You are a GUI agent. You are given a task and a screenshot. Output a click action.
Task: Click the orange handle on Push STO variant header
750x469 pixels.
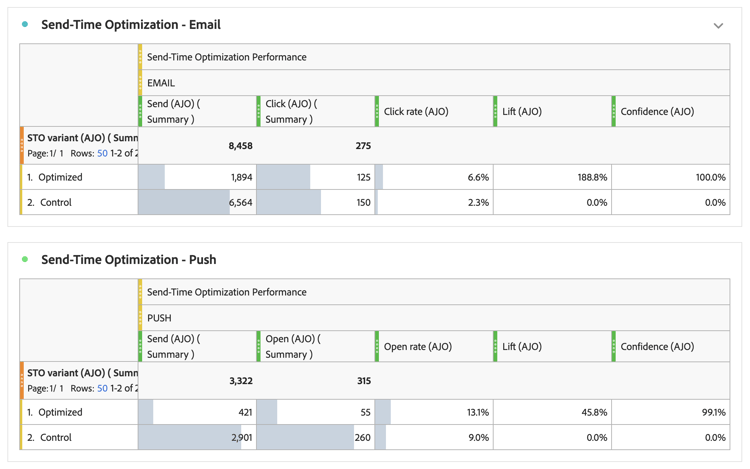tap(22, 380)
